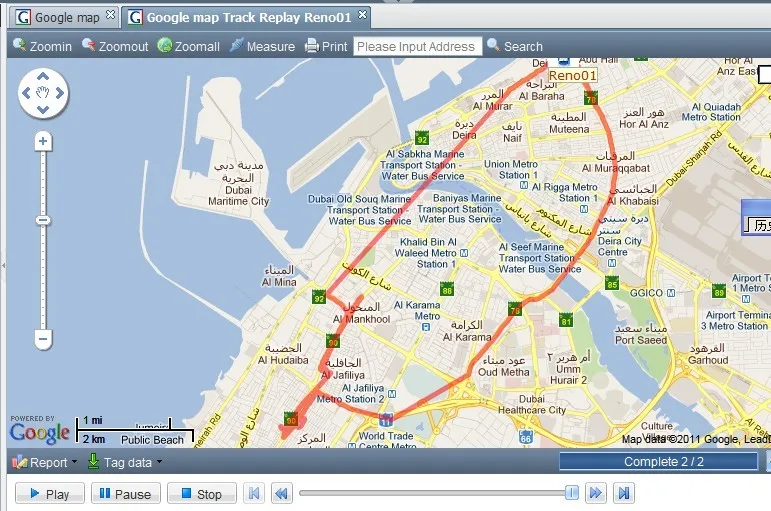
Task: Click the hand icon in pan control
Action: coord(43,93)
